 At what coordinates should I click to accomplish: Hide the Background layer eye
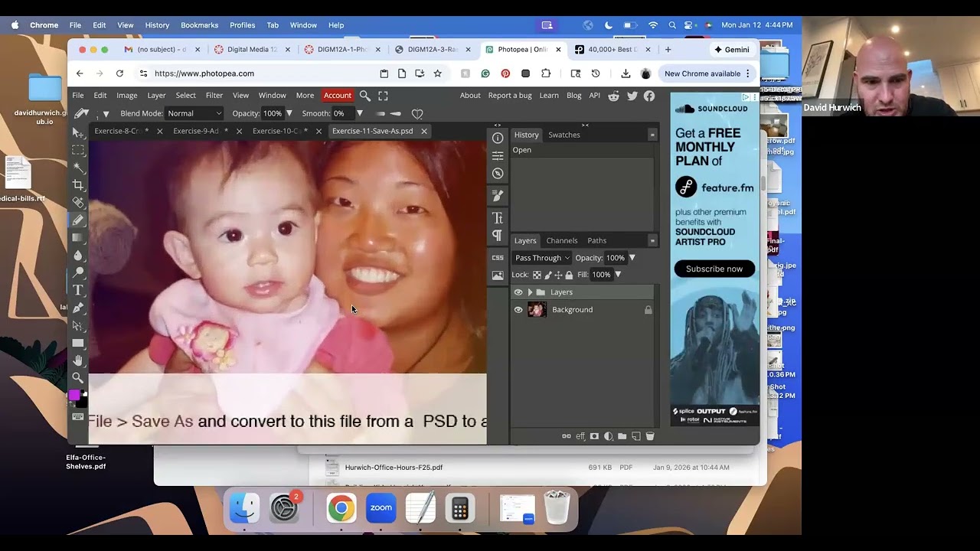[518, 310]
